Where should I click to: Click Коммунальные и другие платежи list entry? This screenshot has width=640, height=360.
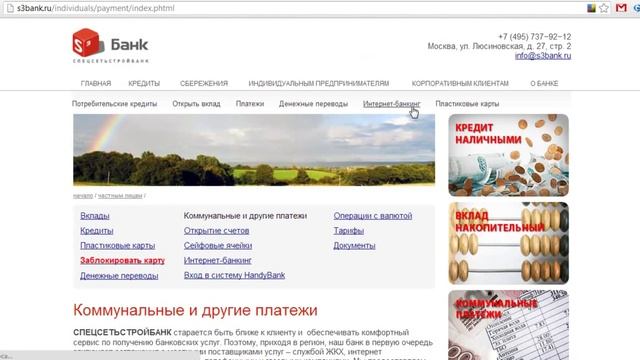coord(245,216)
